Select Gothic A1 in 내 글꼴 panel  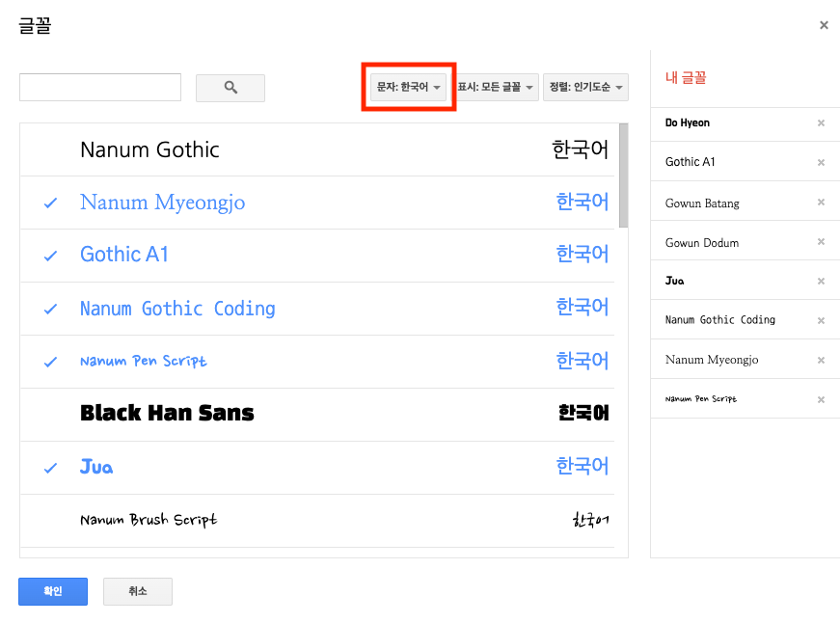(x=690, y=162)
